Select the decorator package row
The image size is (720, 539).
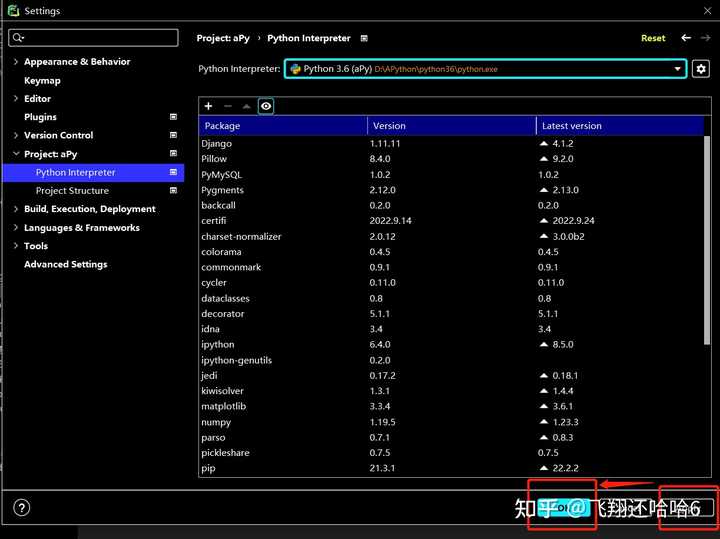pyautogui.click(x=451, y=314)
